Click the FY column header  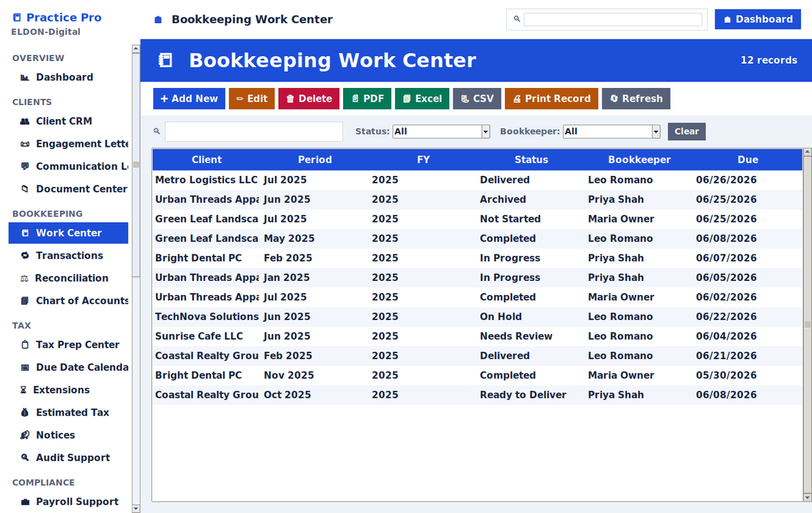coord(423,160)
